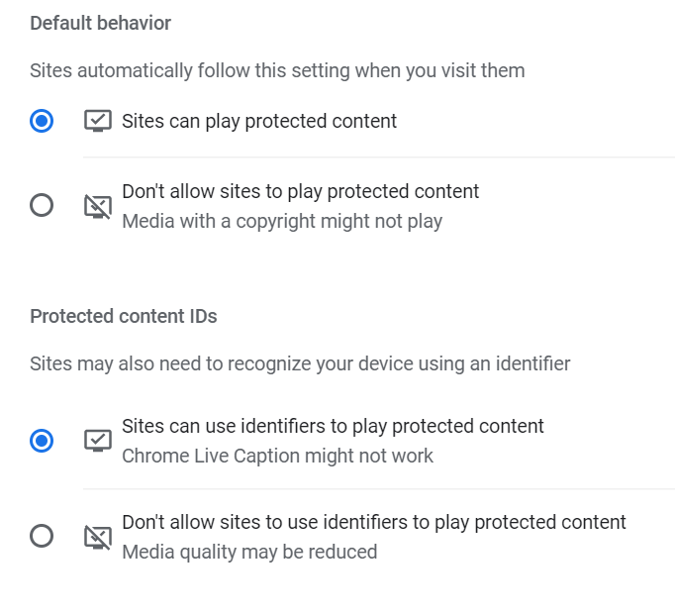Pick the 'Don't allow sites to use identifiers' radio button
The height and width of the screenshot is (616, 675).
click(x=42, y=537)
